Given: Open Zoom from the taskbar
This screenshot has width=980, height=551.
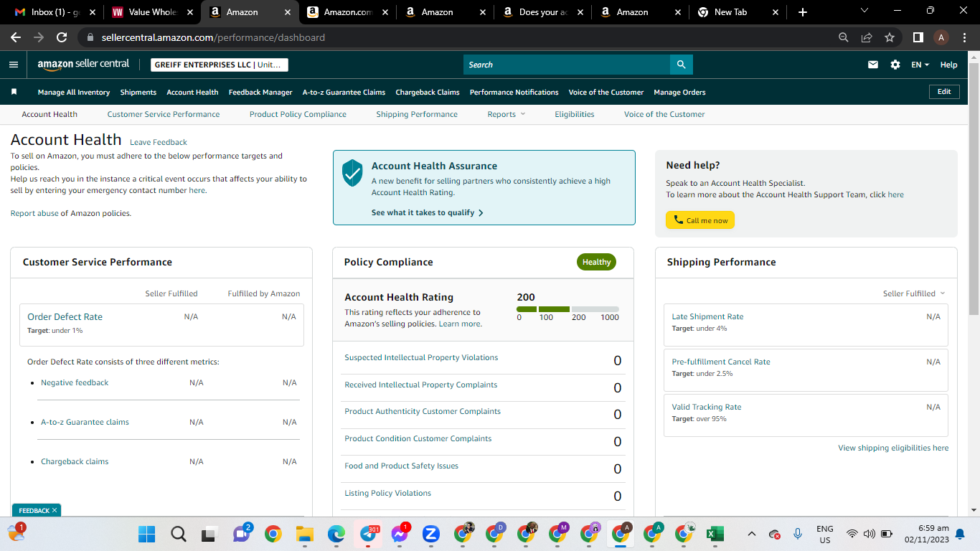Looking at the screenshot, I should (x=431, y=534).
